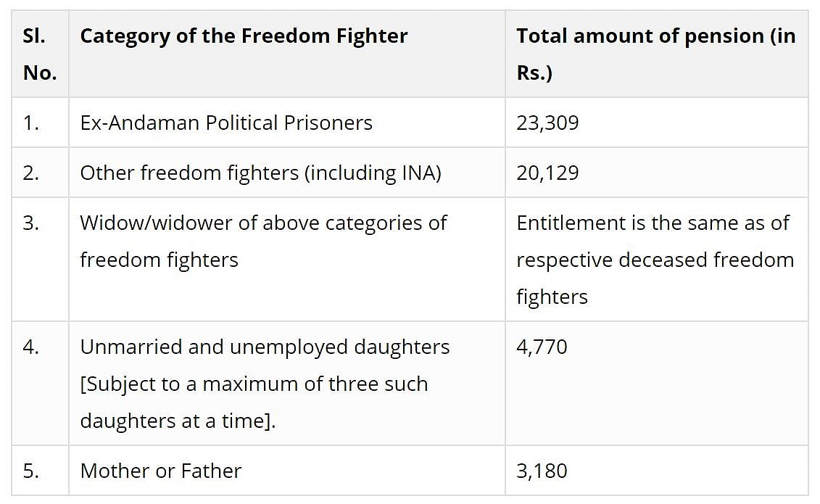
Task: Select the 3,180 pension amount
Action: [542, 471]
